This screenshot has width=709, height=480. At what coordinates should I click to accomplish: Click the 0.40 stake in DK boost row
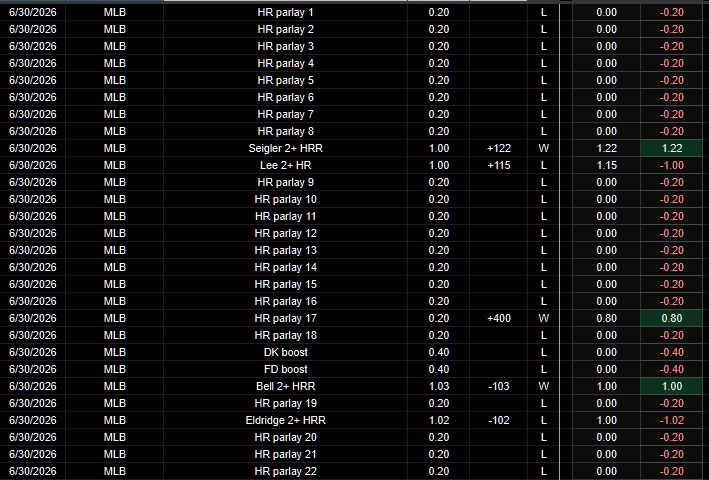pyautogui.click(x=439, y=353)
